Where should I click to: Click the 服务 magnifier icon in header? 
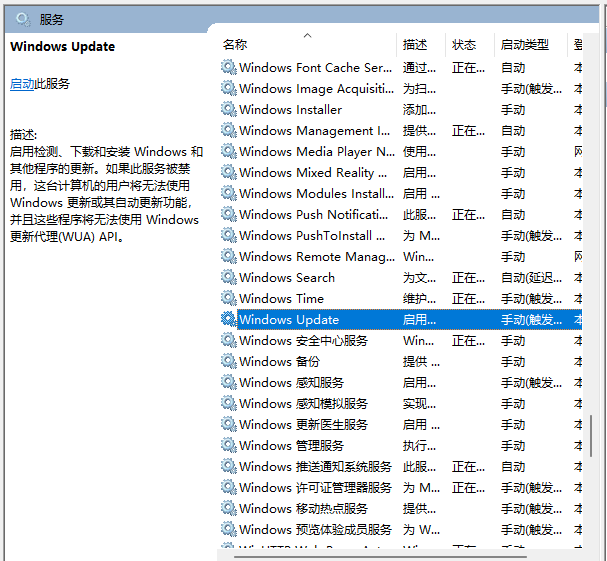[22, 18]
